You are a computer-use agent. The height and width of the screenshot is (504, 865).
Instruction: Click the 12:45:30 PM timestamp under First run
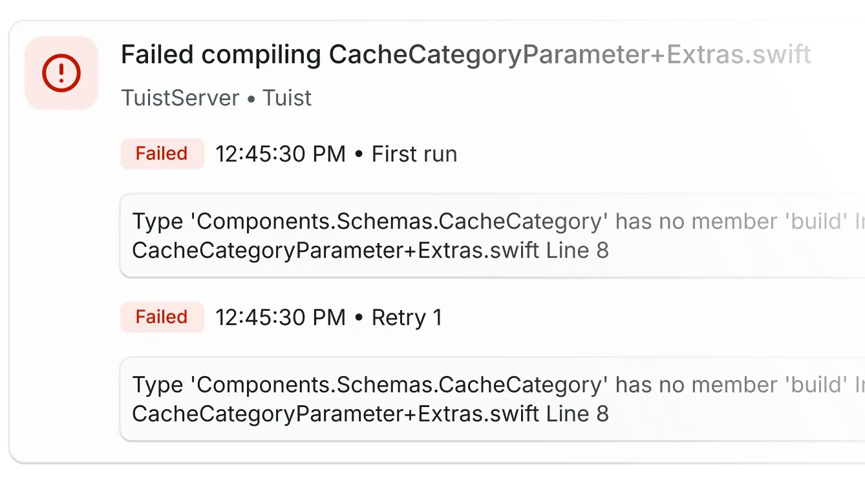pyautogui.click(x=281, y=154)
